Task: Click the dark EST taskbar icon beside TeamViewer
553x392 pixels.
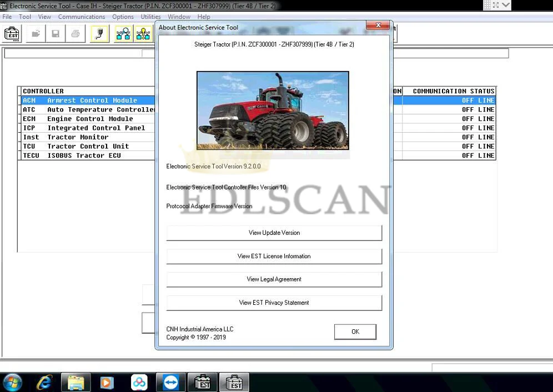Action: pos(203,383)
